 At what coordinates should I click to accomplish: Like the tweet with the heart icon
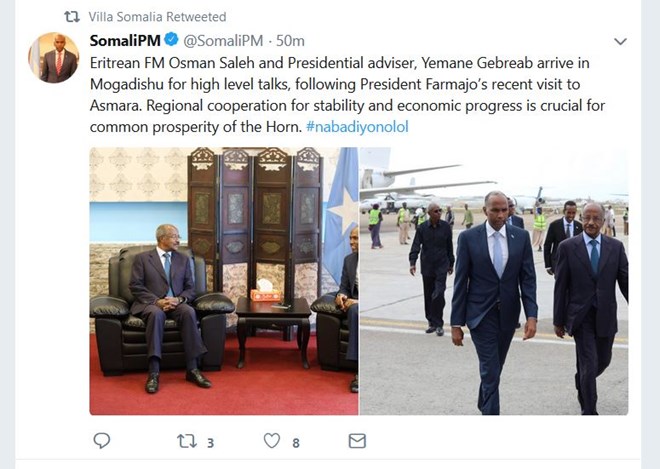[x=271, y=441]
